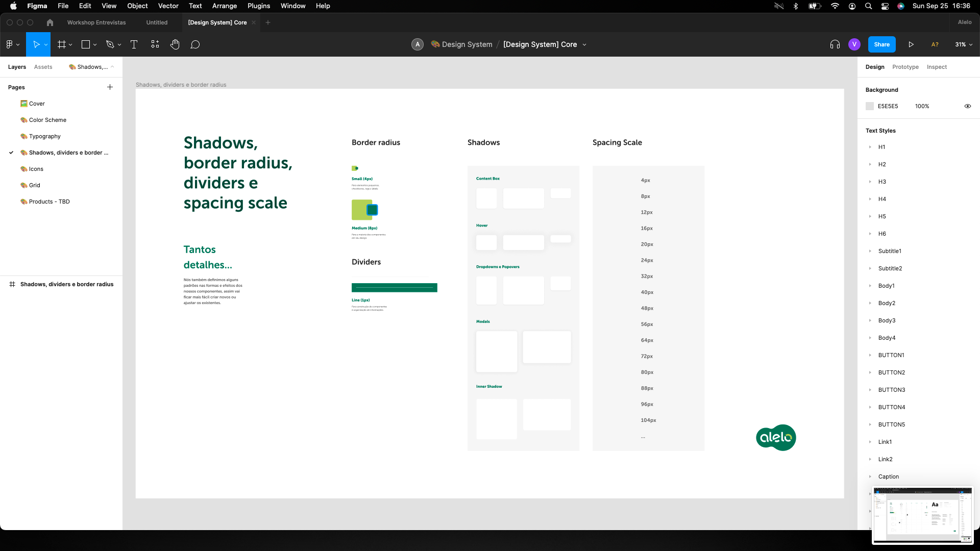Screen dimensions: 980x551
Task: Expand the BUTTON1 text style group
Action: tap(870, 355)
